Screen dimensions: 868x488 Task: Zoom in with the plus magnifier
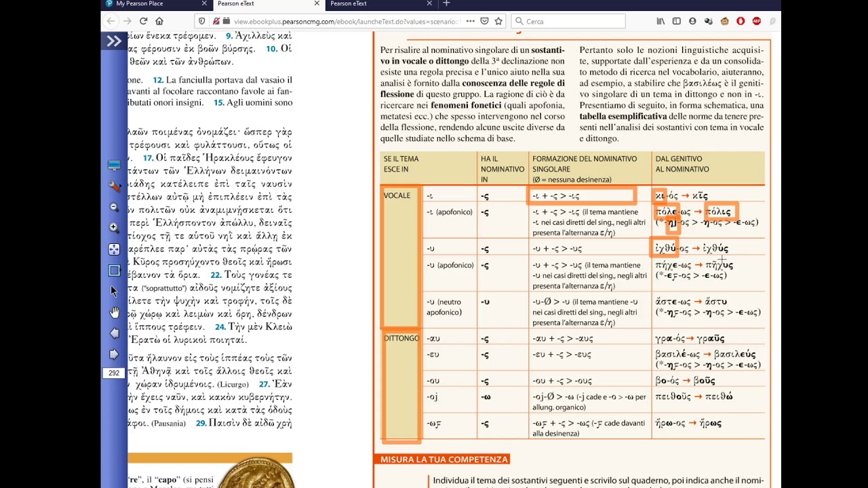click(x=114, y=228)
